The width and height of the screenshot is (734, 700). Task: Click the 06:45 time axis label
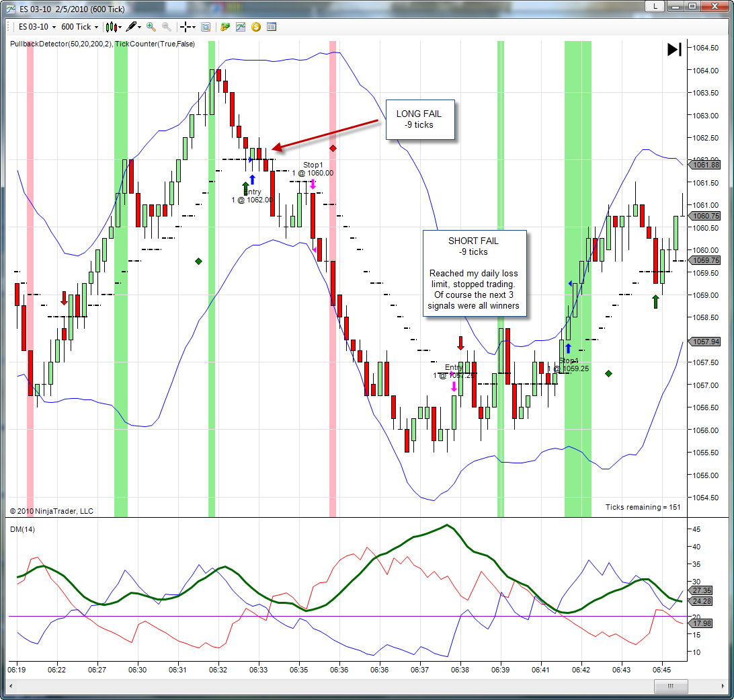click(x=661, y=670)
